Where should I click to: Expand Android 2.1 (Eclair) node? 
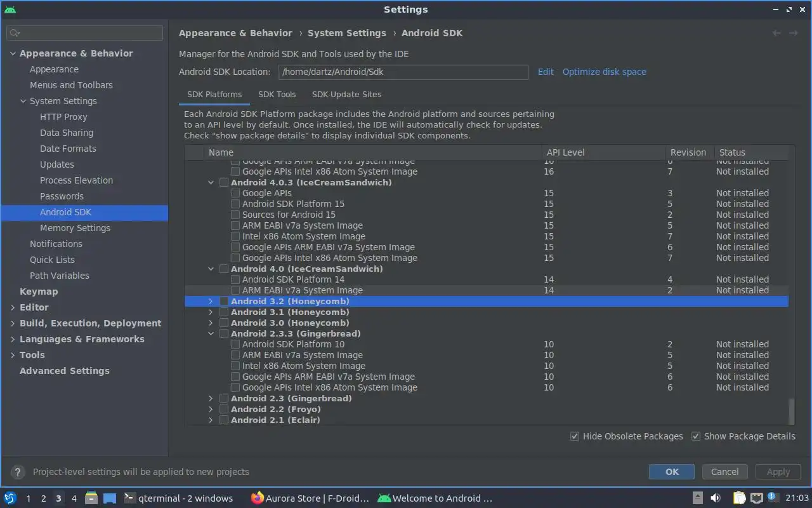pos(211,420)
